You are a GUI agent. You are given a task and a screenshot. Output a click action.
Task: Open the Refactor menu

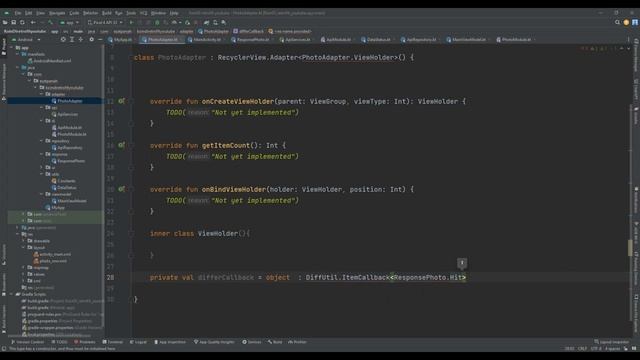pyautogui.click(x=91, y=13)
